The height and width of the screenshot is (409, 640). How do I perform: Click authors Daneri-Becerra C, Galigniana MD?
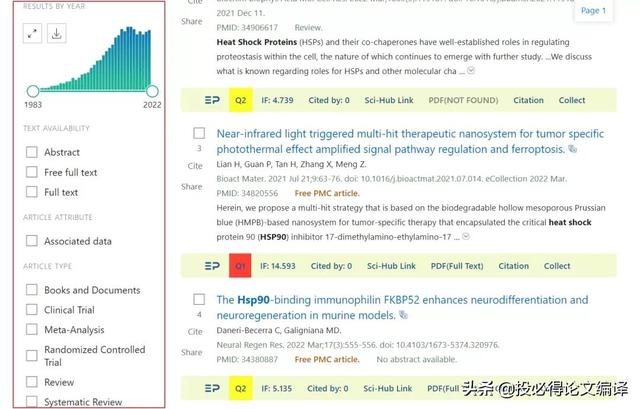279,330
